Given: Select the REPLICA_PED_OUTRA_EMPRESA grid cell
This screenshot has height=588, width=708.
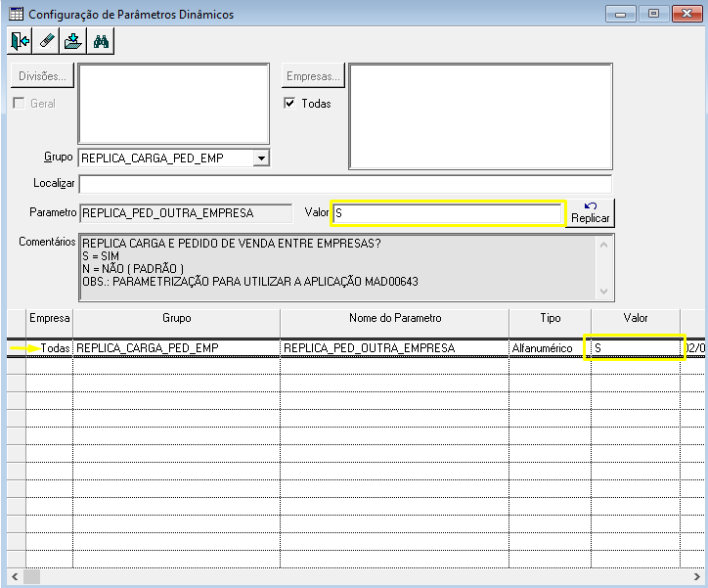Looking at the screenshot, I should (395, 348).
